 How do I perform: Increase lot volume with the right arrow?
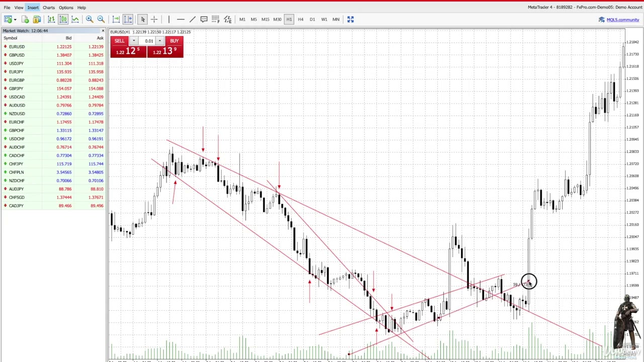160,41
